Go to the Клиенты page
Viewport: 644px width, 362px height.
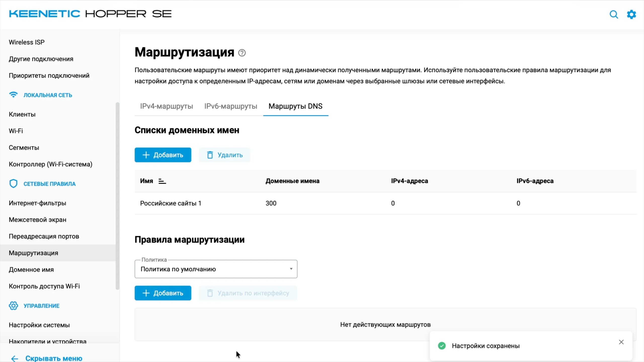[x=22, y=114]
